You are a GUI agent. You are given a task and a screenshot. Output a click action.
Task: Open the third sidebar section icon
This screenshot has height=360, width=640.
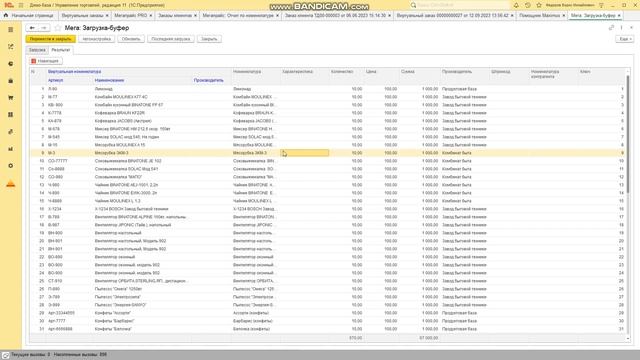[x=11, y=64]
